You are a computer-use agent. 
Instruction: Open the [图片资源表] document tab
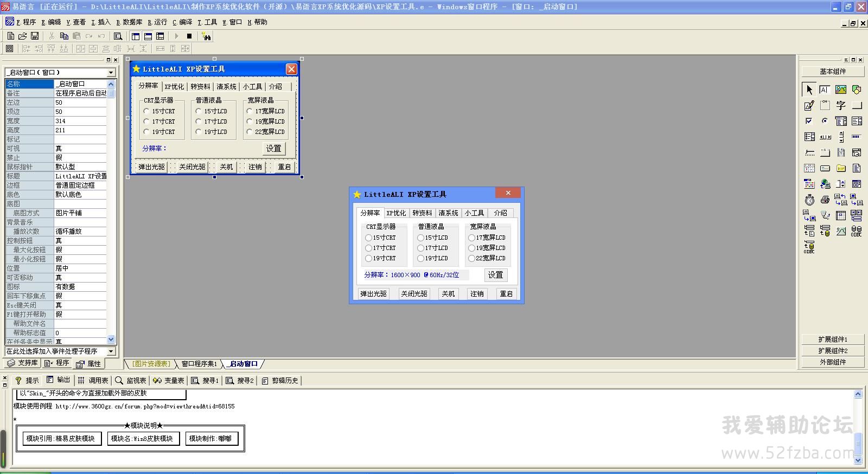(x=151, y=364)
